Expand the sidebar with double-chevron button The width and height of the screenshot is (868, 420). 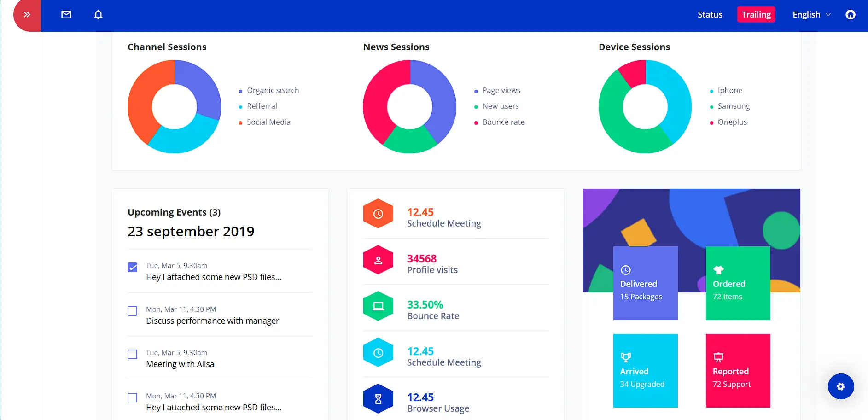click(x=27, y=15)
